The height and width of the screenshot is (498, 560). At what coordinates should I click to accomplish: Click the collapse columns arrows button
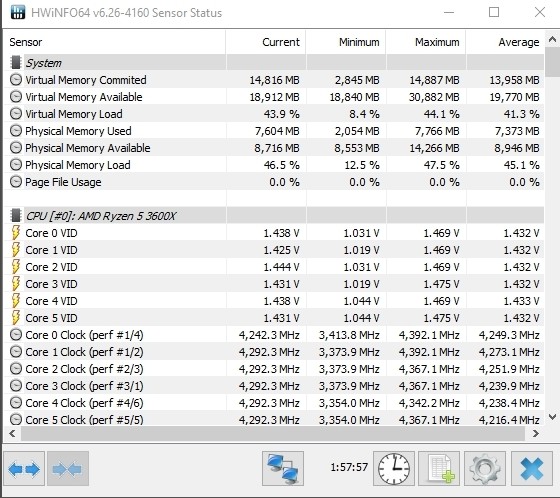(68, 468)
